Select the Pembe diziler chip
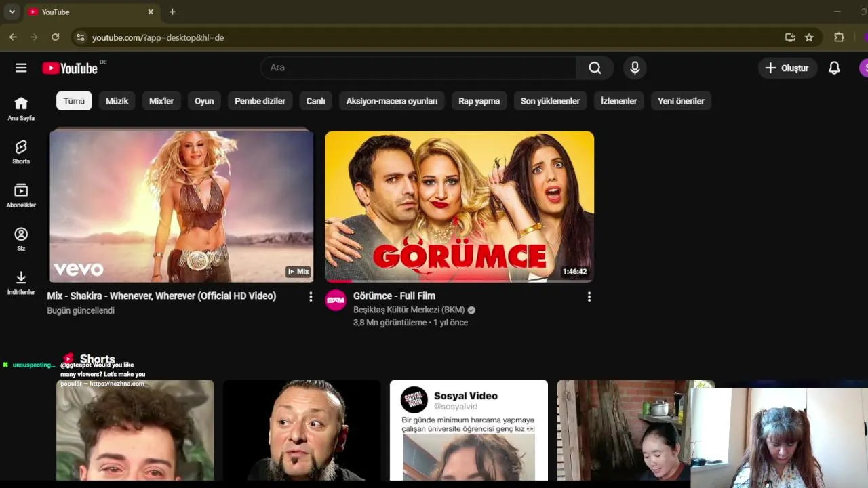 click(260, 101)
